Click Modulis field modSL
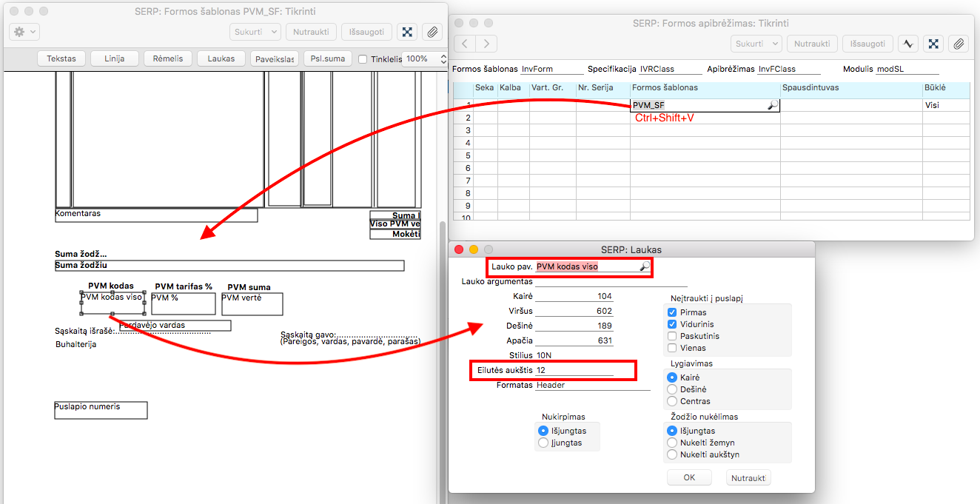Image resolution: width=980 pixels, height=504 pixels. tap(907, 69)
